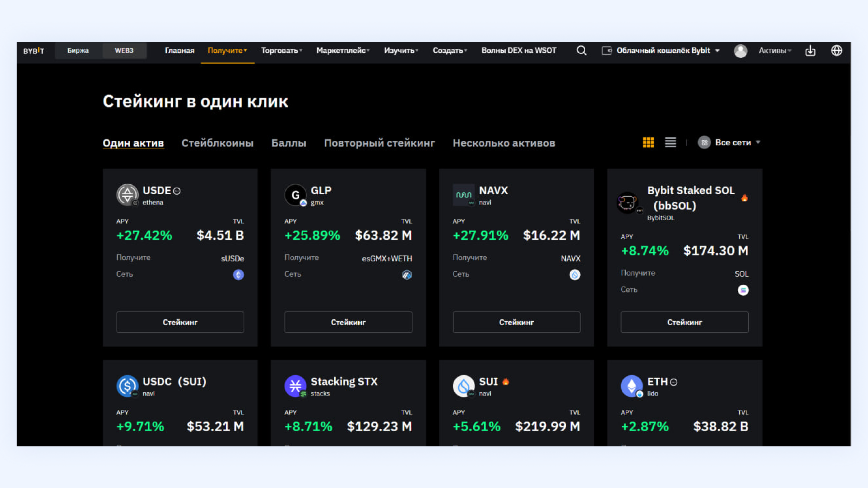The height and width of the screenshot is (488, 868).
Task: Click the info icon next to USDE
Action: [x=177, y=191]
